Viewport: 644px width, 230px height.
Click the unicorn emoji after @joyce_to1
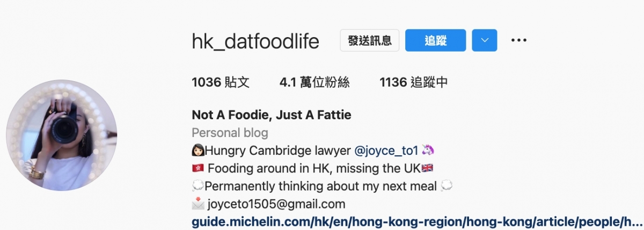click(427, 150)
